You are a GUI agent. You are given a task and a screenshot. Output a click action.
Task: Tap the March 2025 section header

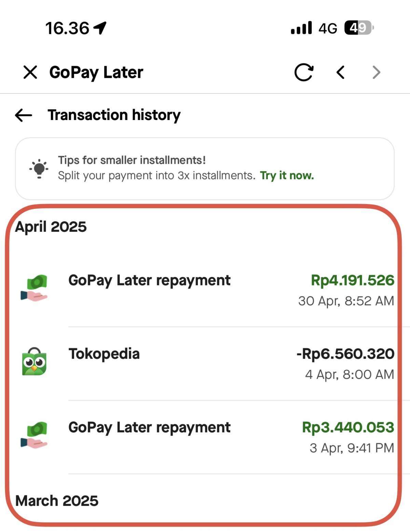tap(57, 501)
